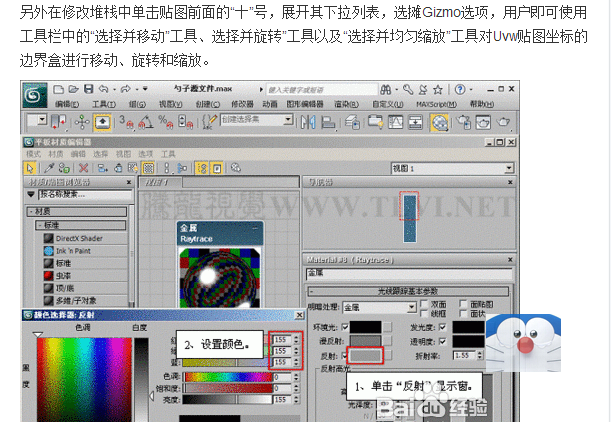Toggle the 2-Sided (双面) checkbox

pyautogui.click(x=425, y=304)
